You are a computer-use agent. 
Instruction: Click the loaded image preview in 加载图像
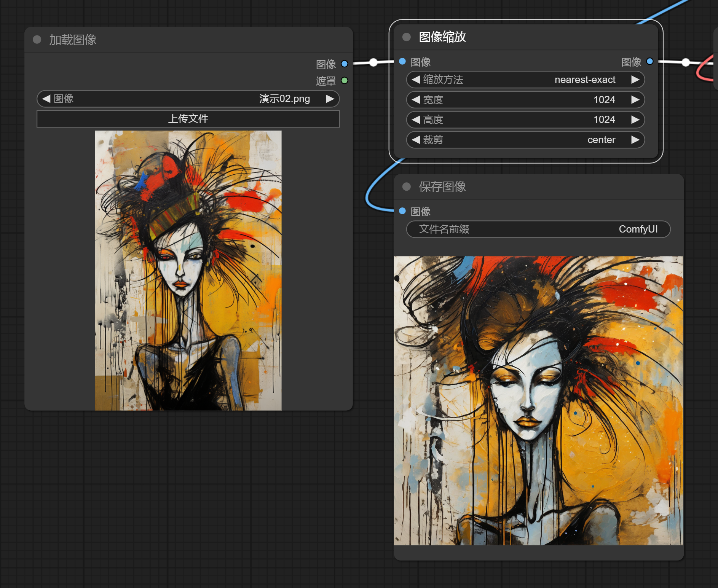point(188,270)
